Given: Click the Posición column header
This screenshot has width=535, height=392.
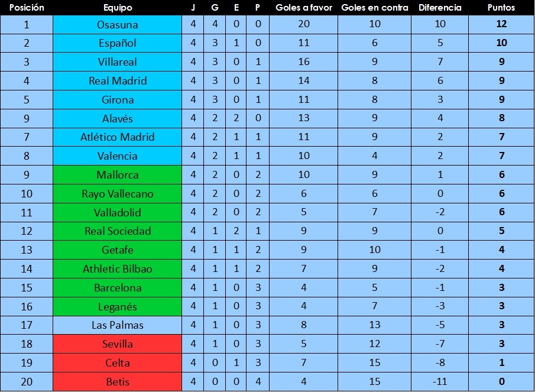Looking at the screenshot, I should tap(27, 8).
